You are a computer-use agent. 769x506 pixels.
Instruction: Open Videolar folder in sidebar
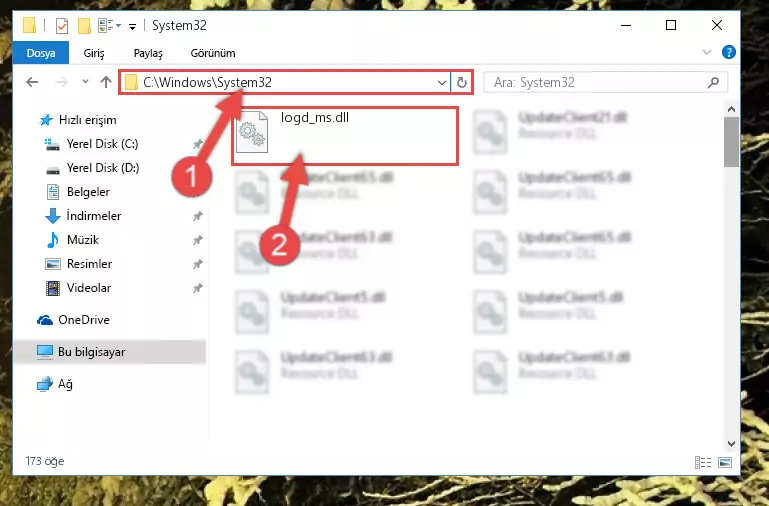click(89, 288)
